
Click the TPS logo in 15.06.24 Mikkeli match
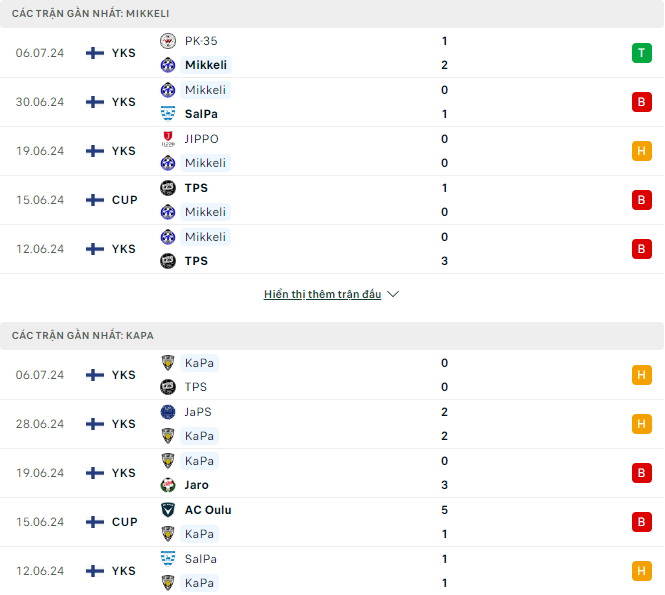coord(168,188)
